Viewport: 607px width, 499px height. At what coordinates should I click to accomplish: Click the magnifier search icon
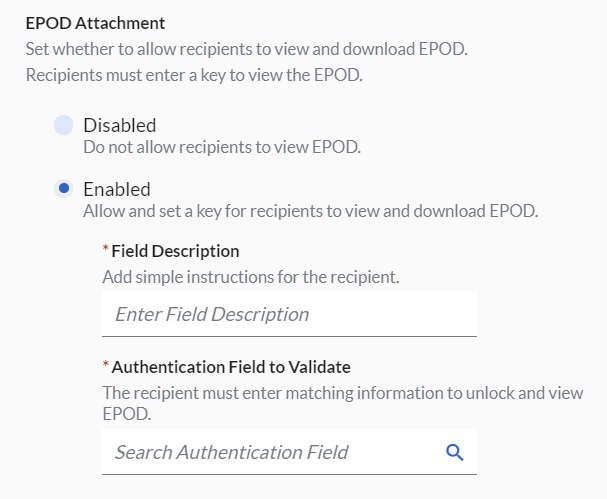pyautogui.click(x=455, y=453)
